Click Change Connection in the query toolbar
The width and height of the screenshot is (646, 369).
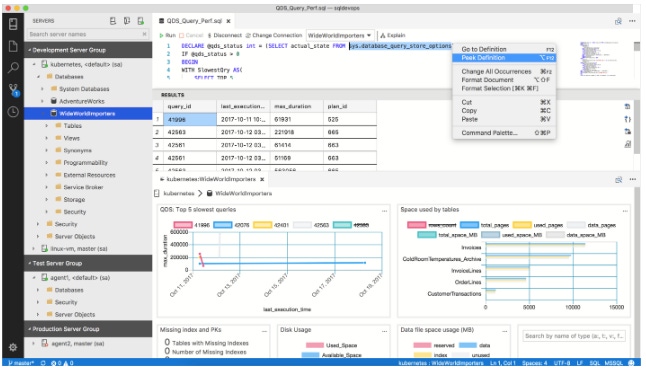click(x=274, y=35)
